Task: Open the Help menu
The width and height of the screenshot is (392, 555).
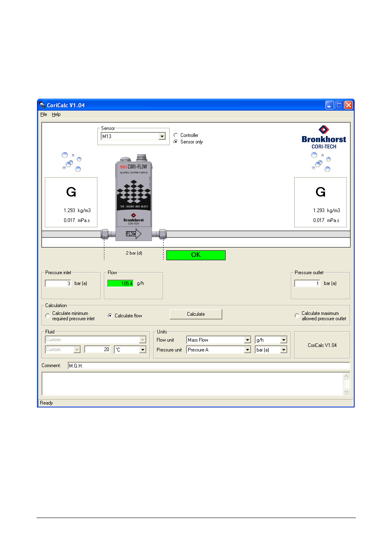Action: 56,115
